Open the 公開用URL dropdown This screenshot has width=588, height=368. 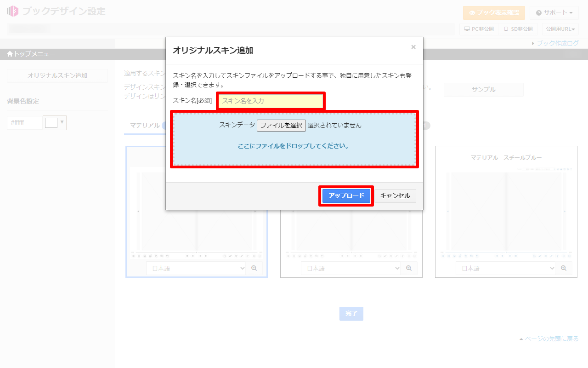coord(561,29)
